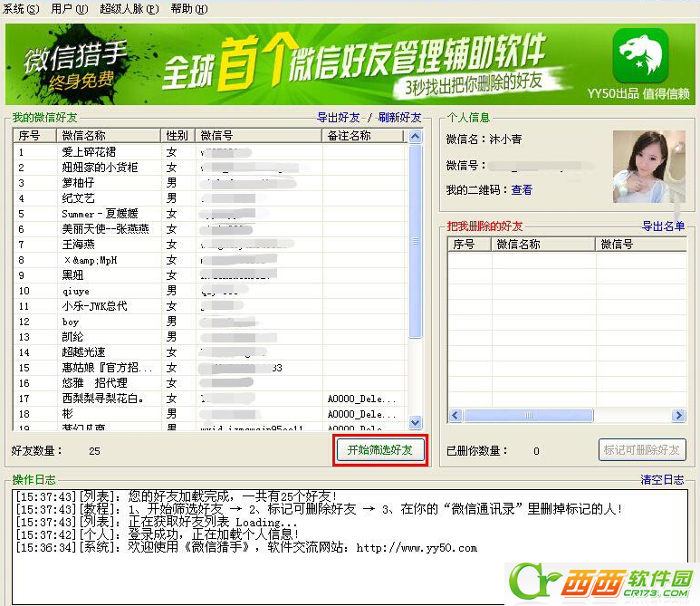Click the 清空日志 link
The height and width of the screenshot is (606, 700).
click(662, 479)
